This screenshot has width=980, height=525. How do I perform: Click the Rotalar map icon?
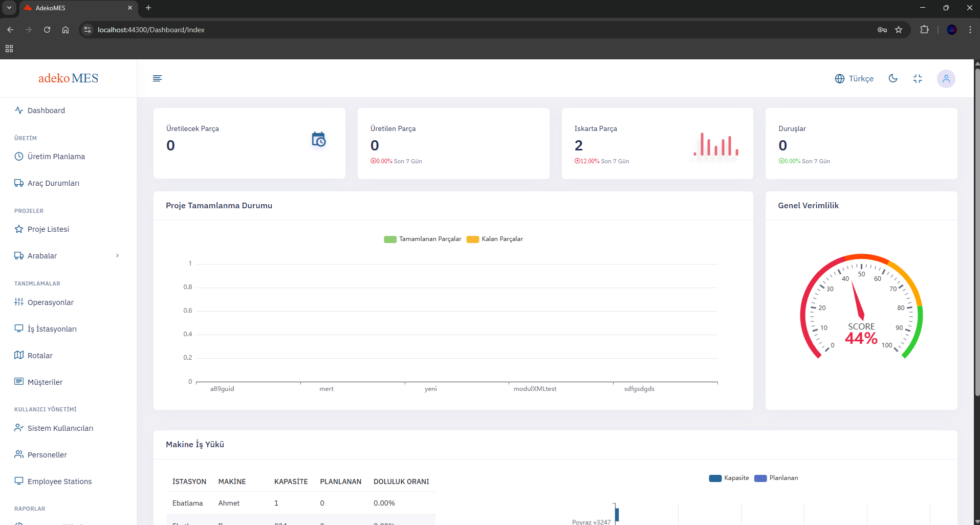click(19, 355)
